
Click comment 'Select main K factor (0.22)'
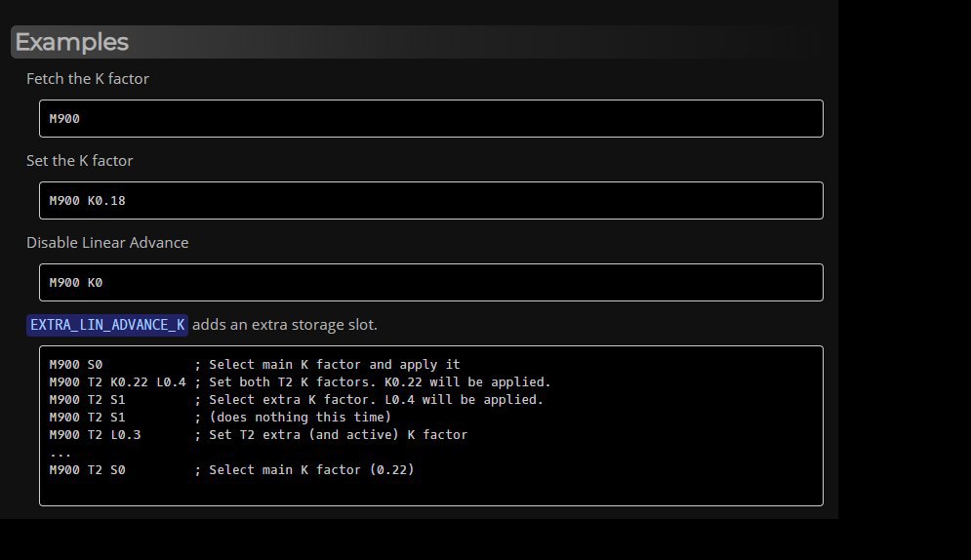(311, 469)
